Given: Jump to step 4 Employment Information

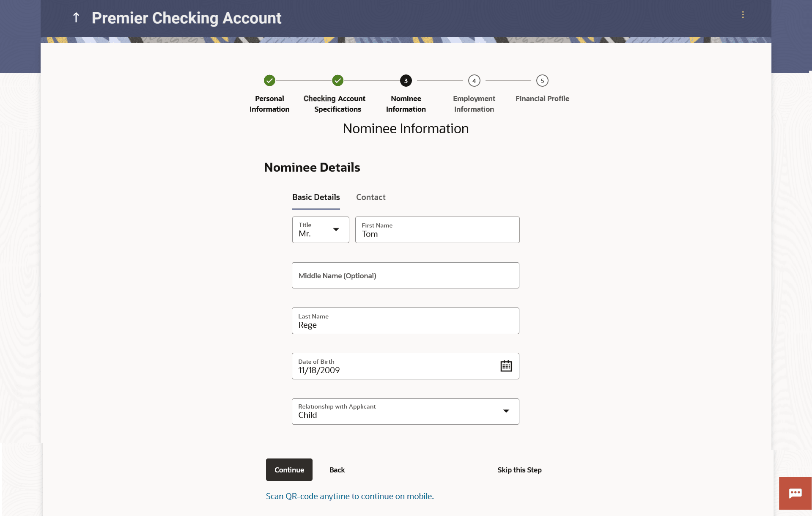Looking at the screenshot, I should (474, 80).
